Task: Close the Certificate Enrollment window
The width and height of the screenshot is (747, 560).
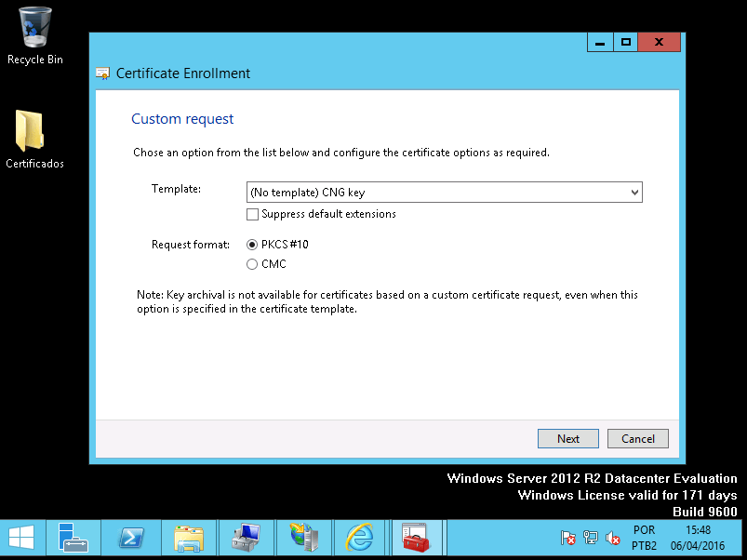Action: click(659, 43)
